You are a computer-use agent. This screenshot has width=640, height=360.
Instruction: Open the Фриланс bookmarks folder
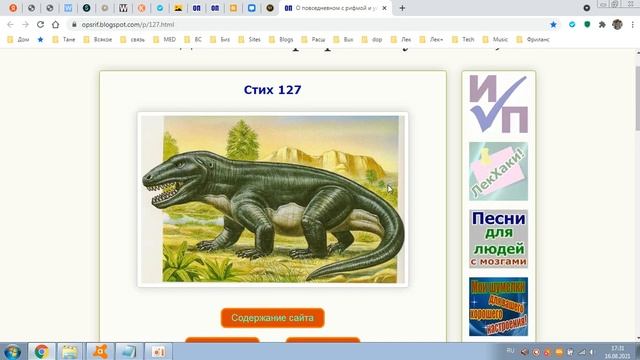(533, 40)
